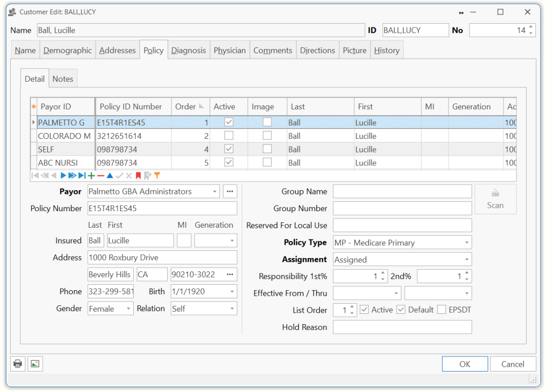The image size is (552, 392).
Task: Go to last record in policy grid
Action: [82, 176]
